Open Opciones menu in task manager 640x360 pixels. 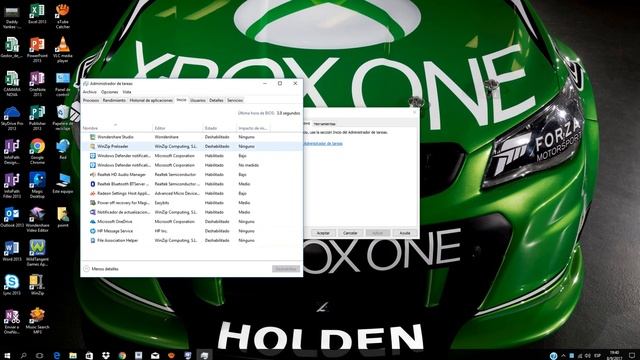point(109,92)
